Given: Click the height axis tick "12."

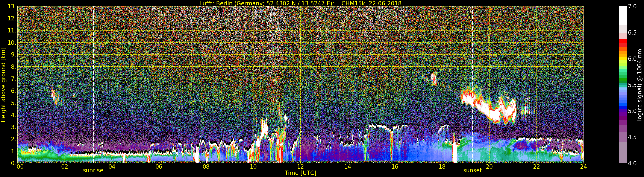Looking at the screenshot, I should 12,18.
